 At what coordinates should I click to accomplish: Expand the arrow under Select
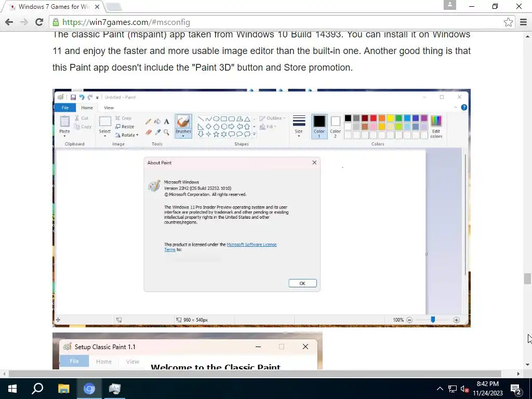[105, 136]
